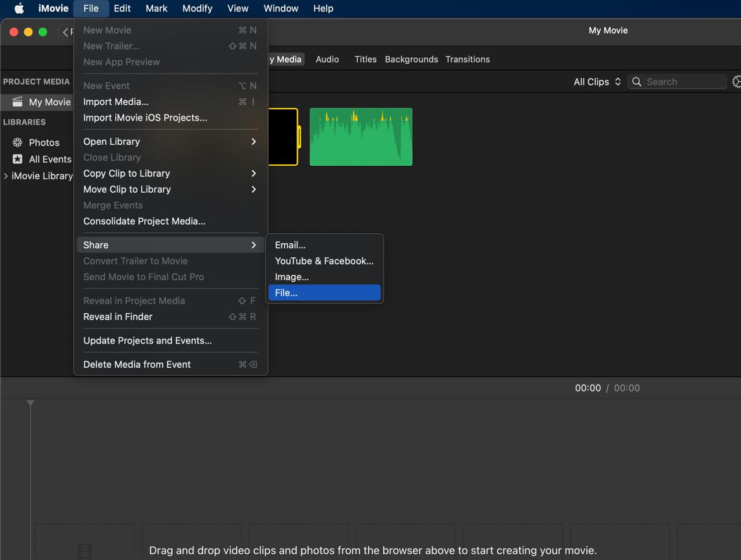741x560 pixels.
Task: Open the Modify menu
Action: tap(197, 8)
